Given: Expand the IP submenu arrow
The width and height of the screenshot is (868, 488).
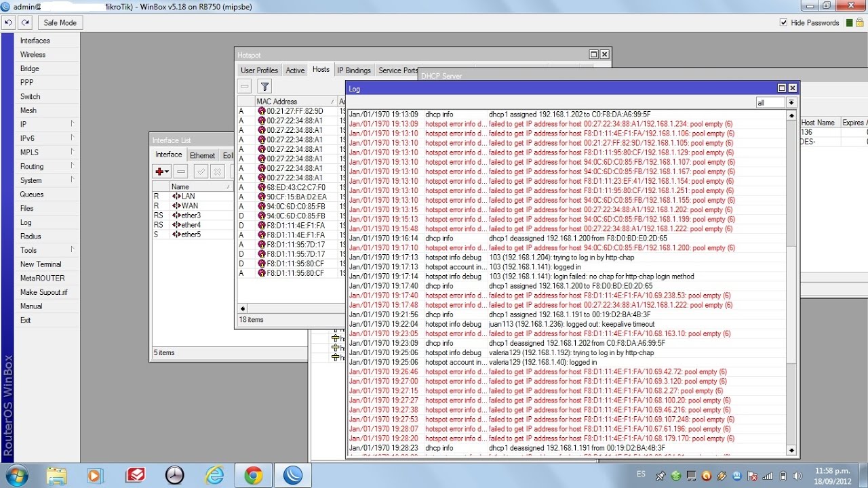Looking at the screenshot, I should tap(73, 124).
